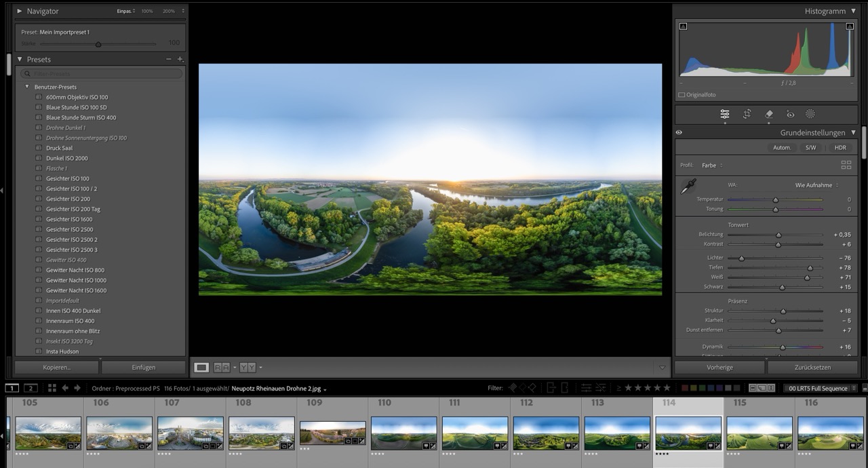Open the profile browser grid icon
The image size is (868, 468).
846,165
